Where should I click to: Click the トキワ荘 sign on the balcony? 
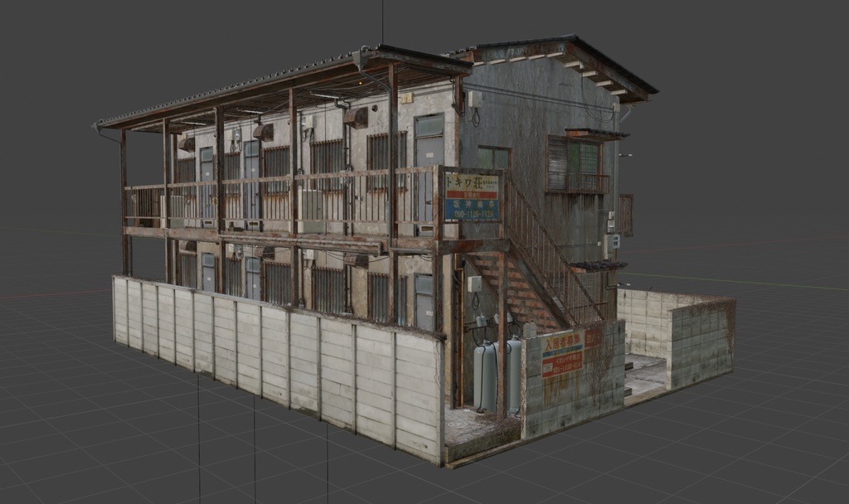point(472,197)
